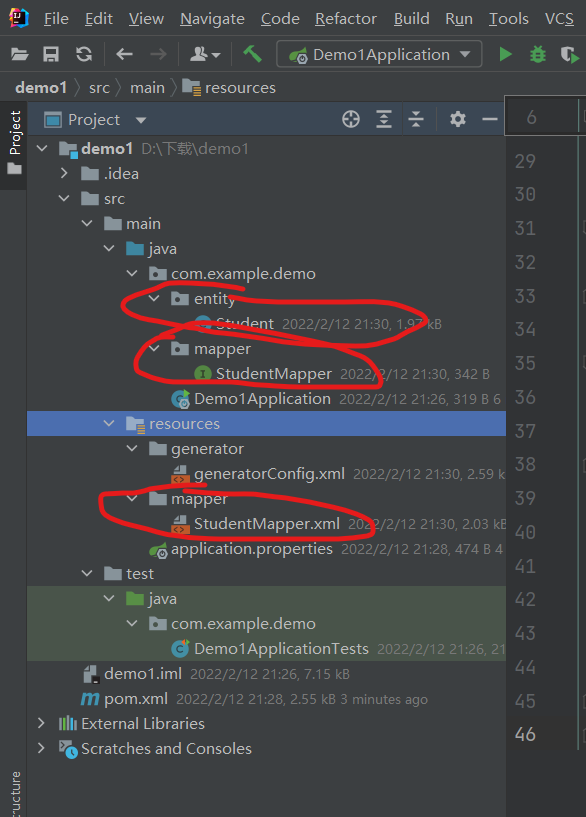Expand External Libraries node
The image size is (586, 817).
point(41,723)
